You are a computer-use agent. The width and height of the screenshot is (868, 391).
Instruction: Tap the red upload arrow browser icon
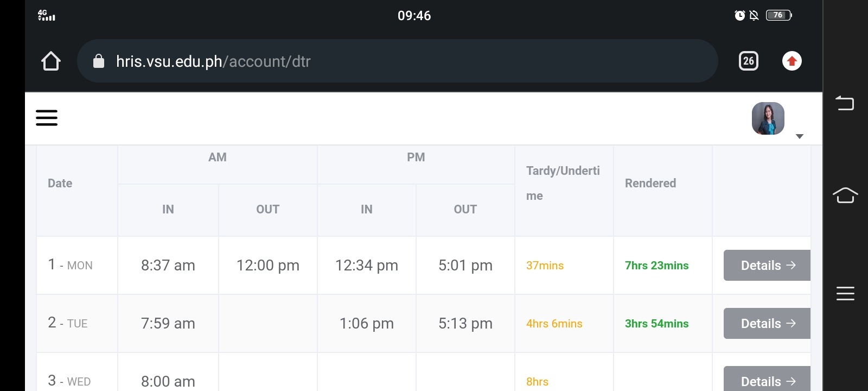pyautogui.click(x=792, y=61)
